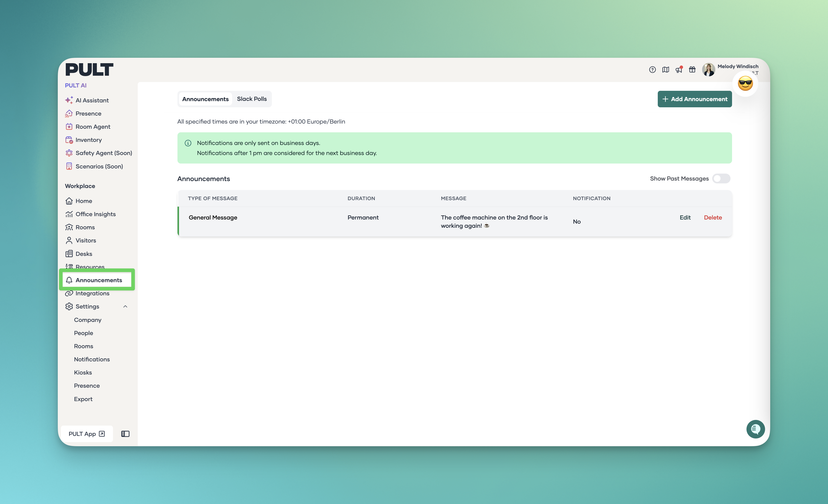Toggle Show Past Messages switch
Viewport: 828px width, 504px height.
pos(721,178)
